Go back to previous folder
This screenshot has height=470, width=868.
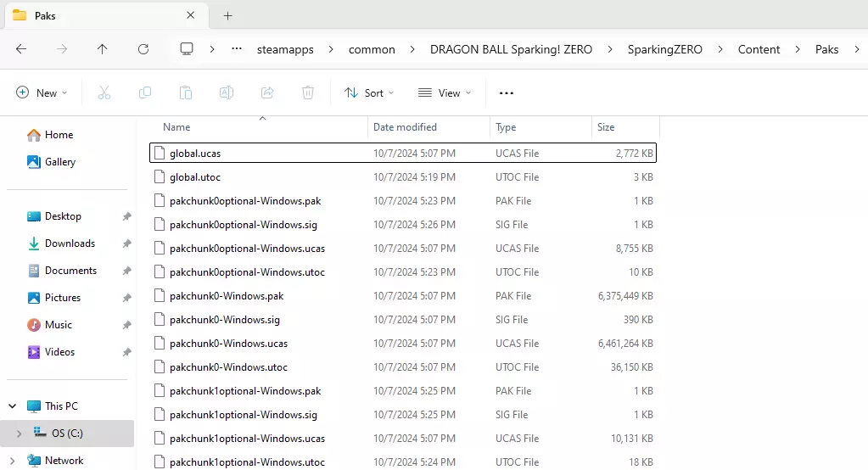[x=21, y=49]
